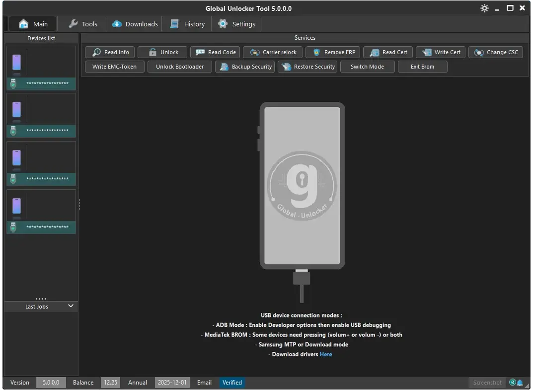Click the Write Cert button
Screen dimensions: 533x392
(x=441, y=52)
